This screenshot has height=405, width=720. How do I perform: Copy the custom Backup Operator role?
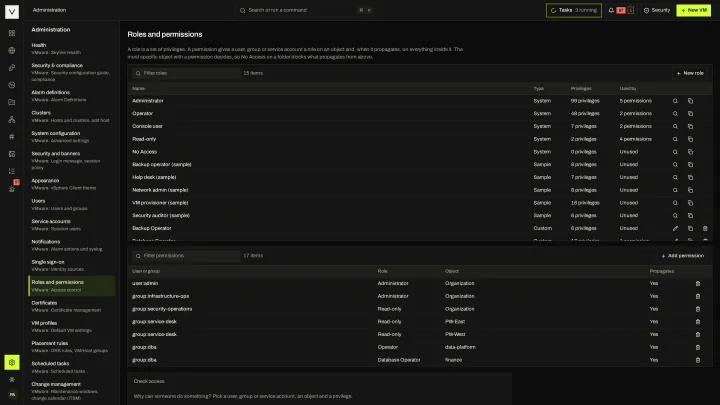point(690,228)
